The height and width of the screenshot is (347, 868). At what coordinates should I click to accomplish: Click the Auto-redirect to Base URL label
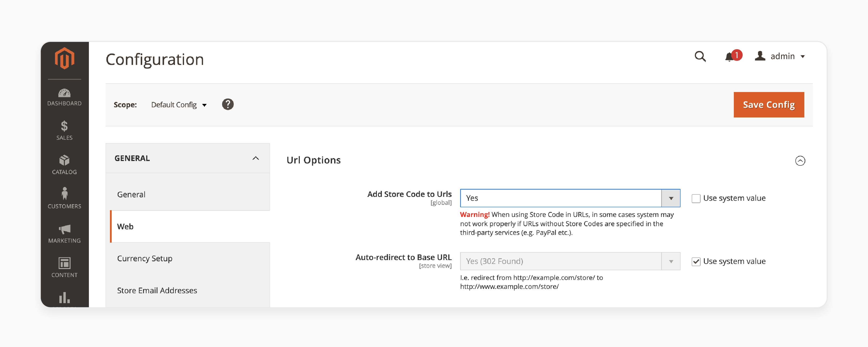[403, 257]
